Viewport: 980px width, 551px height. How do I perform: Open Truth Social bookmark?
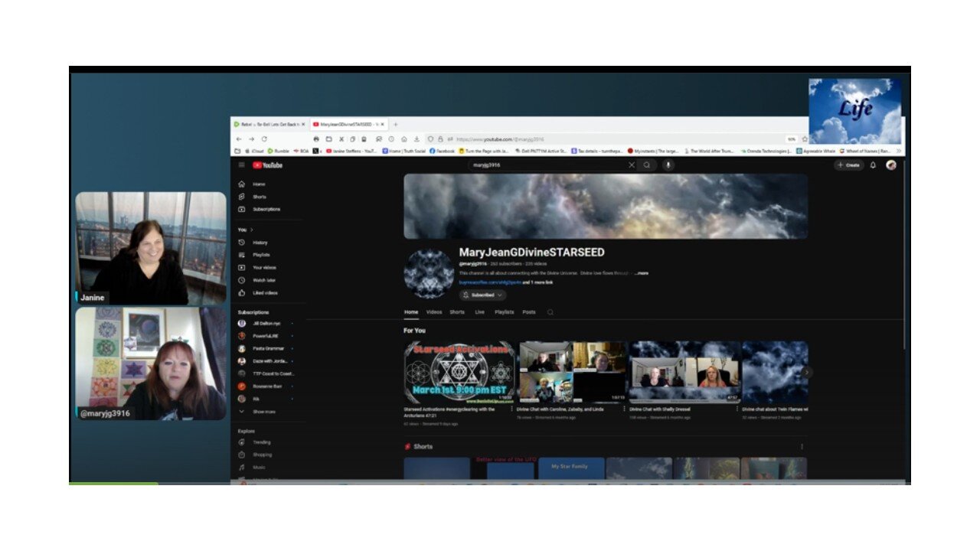403,152
